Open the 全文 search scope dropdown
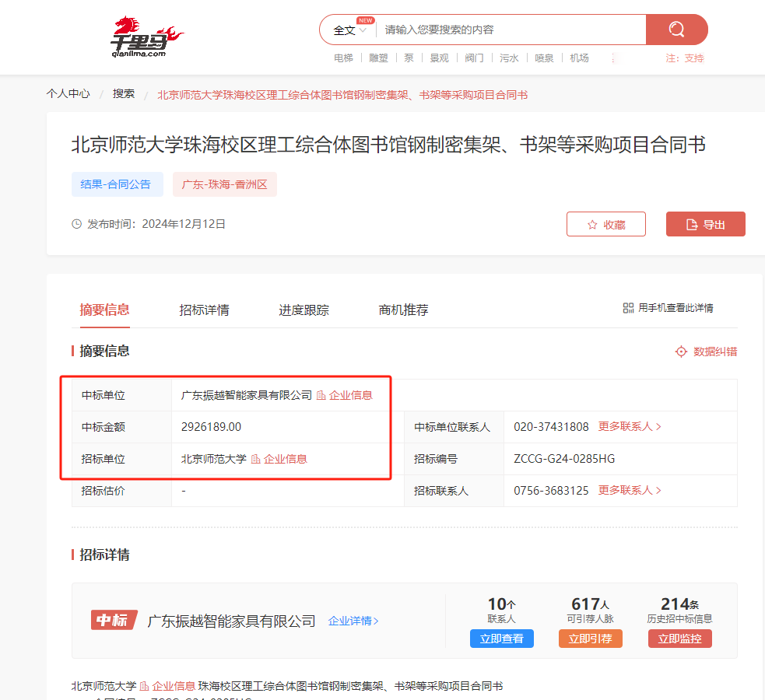Image resolution: width=765 pixels, height=700 pixels. tap(349, 30)
